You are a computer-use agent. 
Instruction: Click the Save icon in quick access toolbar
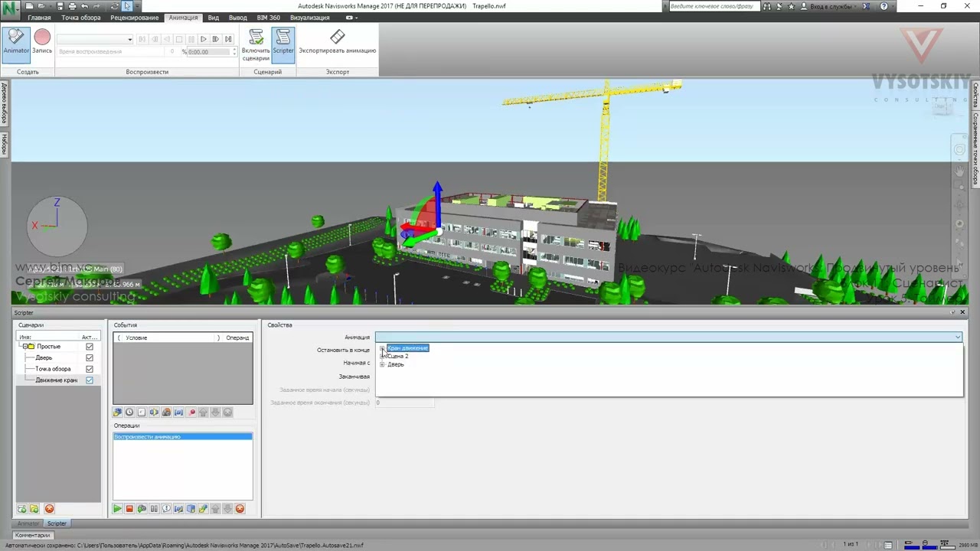click(x=60, y=6)
